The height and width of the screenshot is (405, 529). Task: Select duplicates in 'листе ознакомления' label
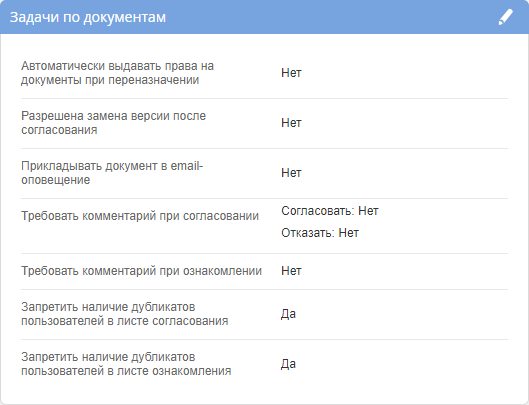click(126, 364)
